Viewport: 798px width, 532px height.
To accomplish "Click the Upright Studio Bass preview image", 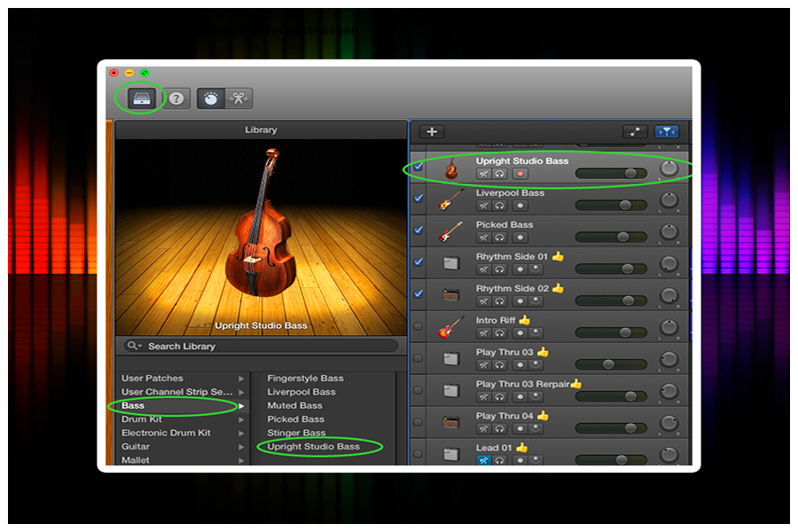I will pyautogui.click(x=261, y=238).
